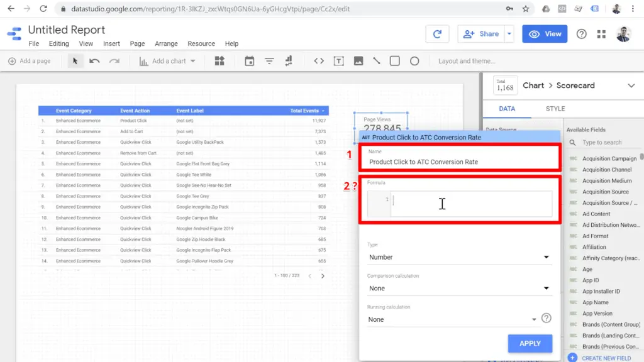Insert a text box with the T icon
644x362 pixels.
tap(340, 60)
